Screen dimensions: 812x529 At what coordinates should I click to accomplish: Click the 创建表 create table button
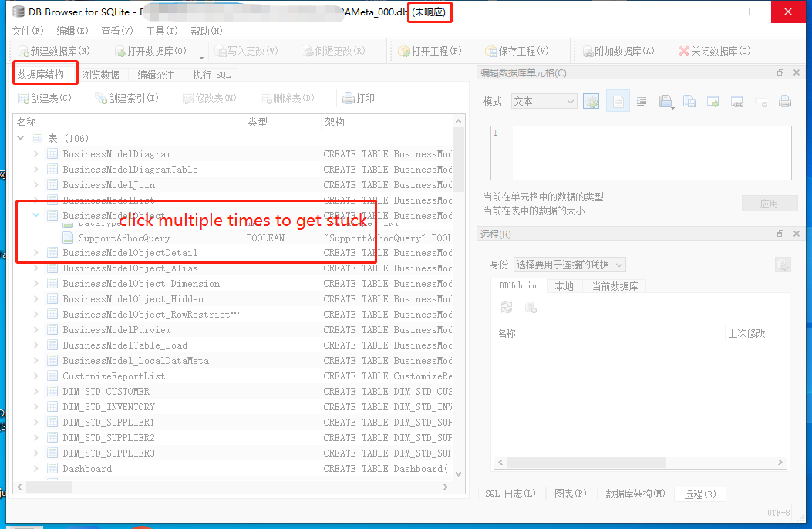click(45, 98)
